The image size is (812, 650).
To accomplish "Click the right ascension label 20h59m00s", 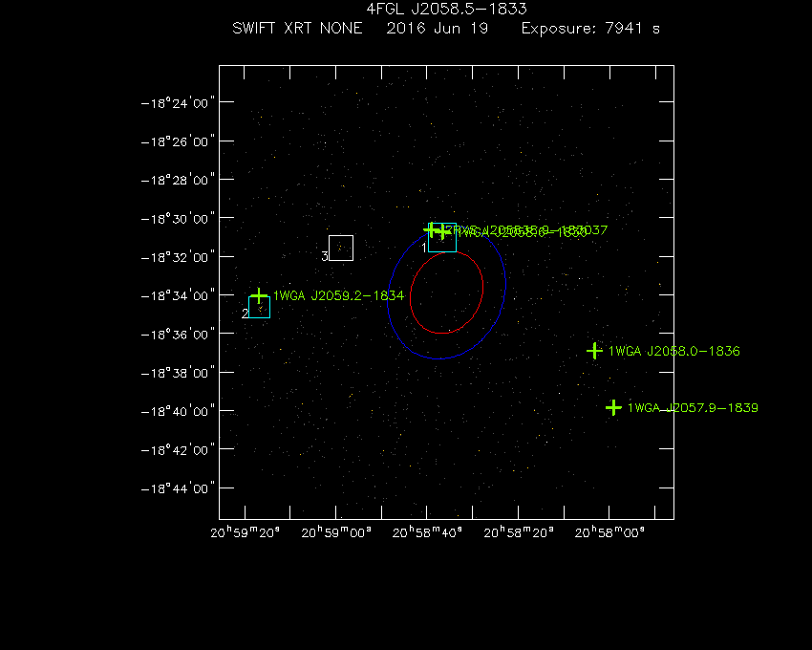I will pos(336,532).
